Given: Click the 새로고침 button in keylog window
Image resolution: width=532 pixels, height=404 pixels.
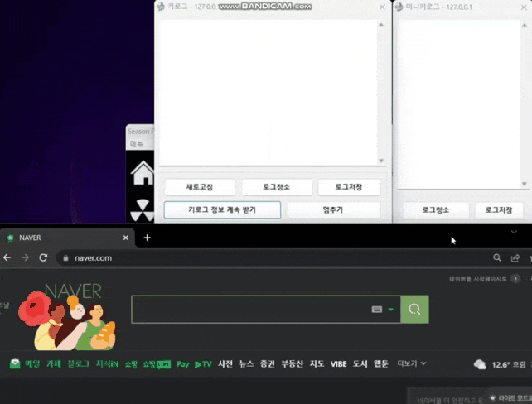Looking at the screenshot, I should pos(200,187).
